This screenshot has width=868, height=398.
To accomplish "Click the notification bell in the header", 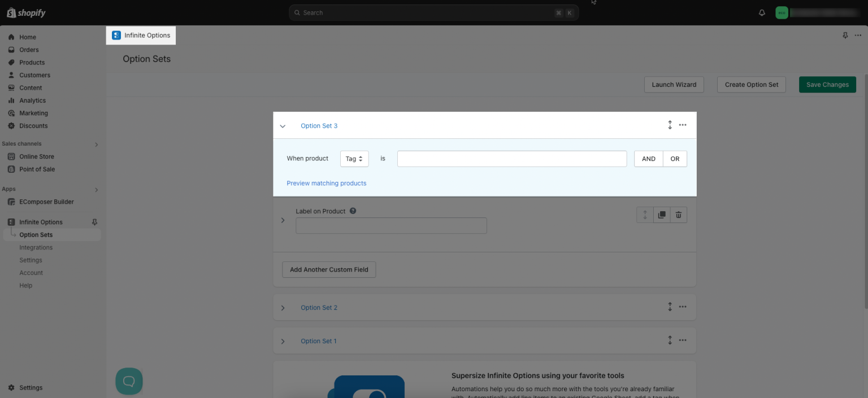I will [x=761, y=12].
